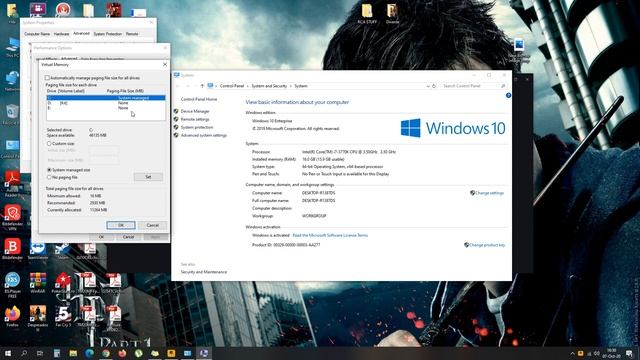Open Microsoft Edge from the taskbar
This screenshot has width=640, height=360.
pos(89,353)
